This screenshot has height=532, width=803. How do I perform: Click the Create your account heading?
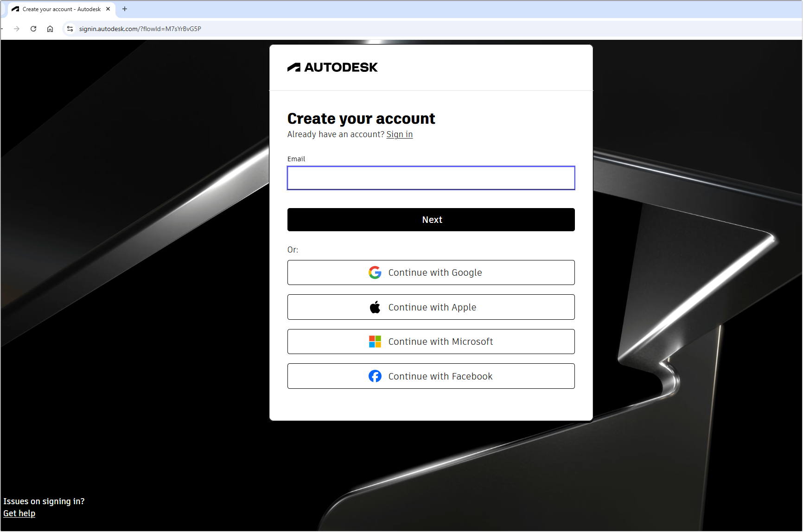tap(361, 119)
